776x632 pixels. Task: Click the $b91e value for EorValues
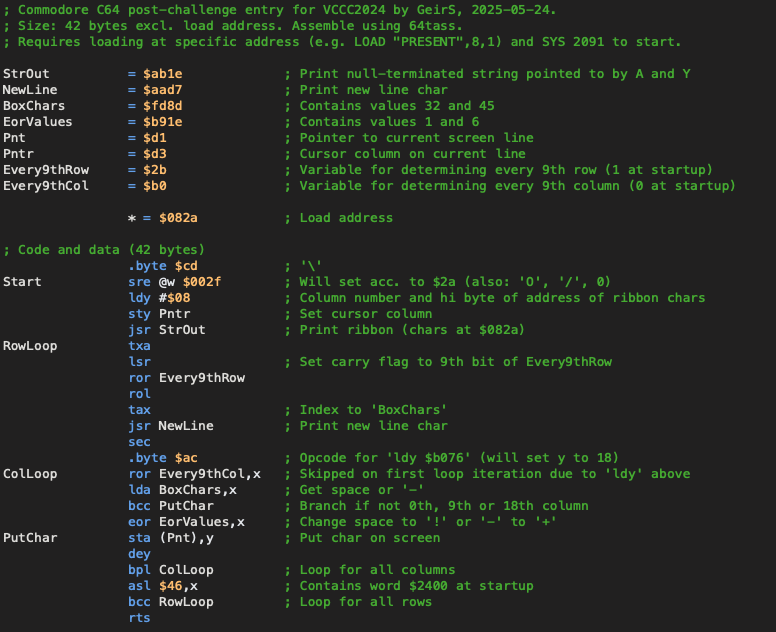[162, 122]
